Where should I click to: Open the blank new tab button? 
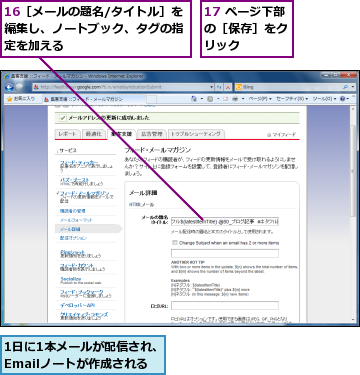tap(152, 99)
